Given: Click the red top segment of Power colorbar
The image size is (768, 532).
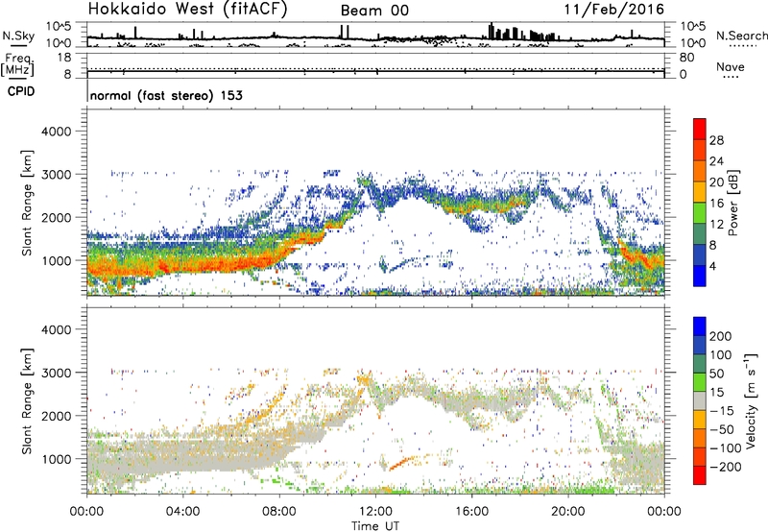Looking at the screenshot, I should [x=700, y=129].
